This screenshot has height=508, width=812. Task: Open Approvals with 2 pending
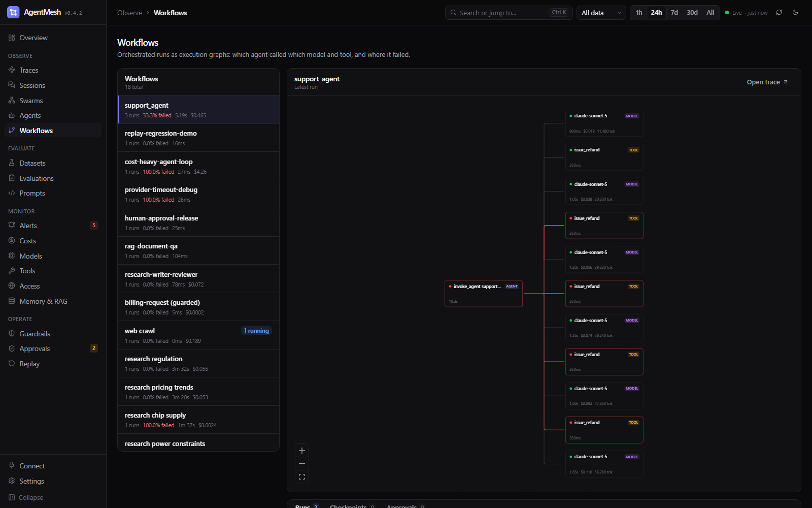click(53, 348)
